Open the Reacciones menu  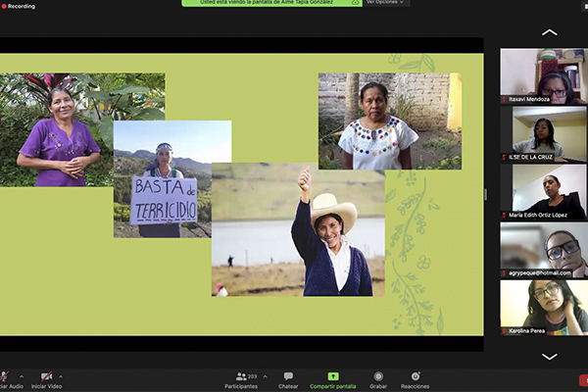(415, 379)
